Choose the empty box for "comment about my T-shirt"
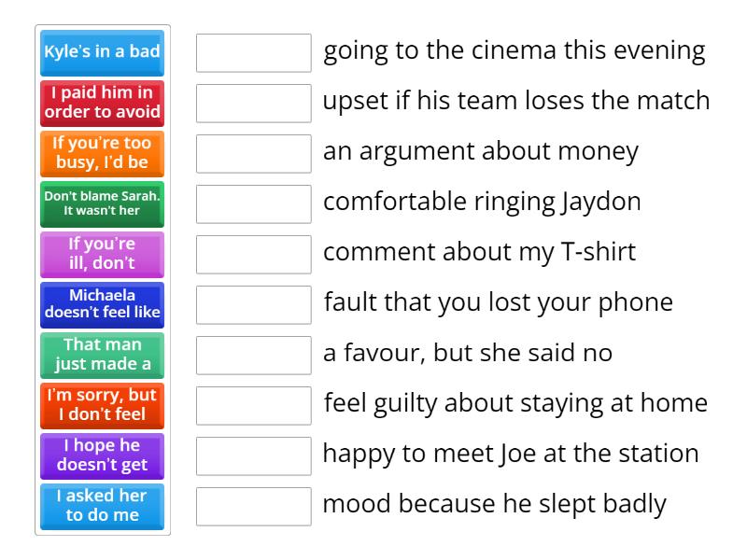747x560 pixels. [254, 254]
